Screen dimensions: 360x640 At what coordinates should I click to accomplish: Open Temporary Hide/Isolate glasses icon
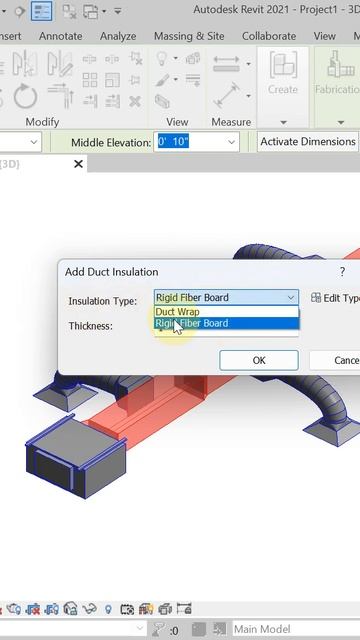[x=89, y=609]
